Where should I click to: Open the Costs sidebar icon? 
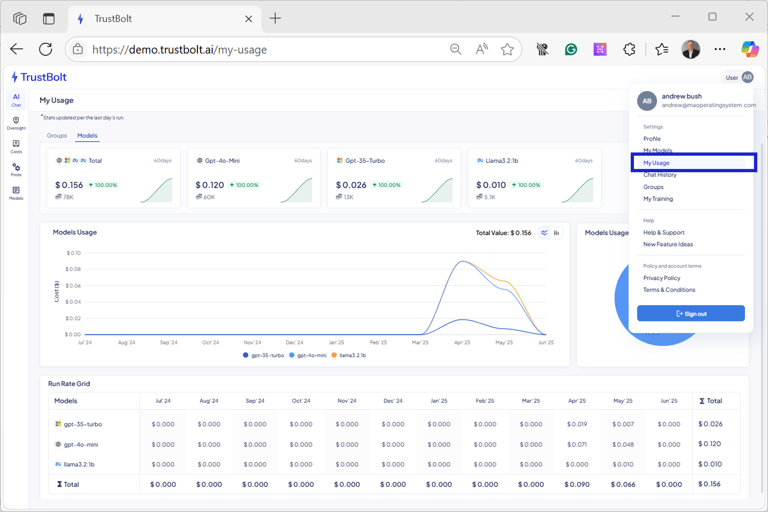coord(16,146)
